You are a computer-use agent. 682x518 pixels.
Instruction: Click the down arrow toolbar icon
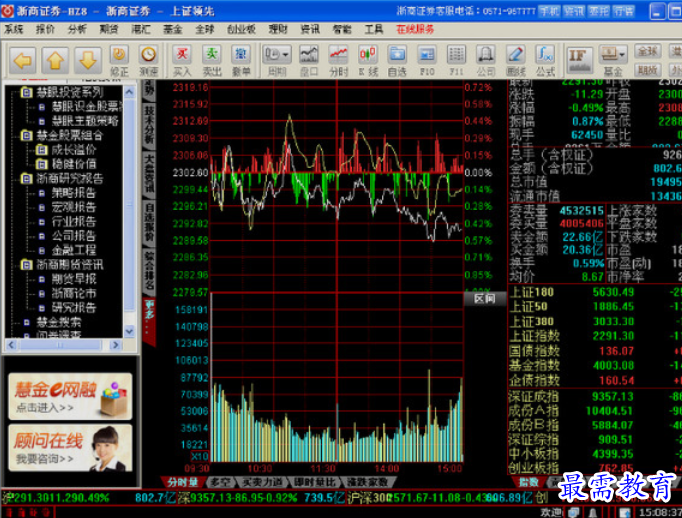coord(87,60)
